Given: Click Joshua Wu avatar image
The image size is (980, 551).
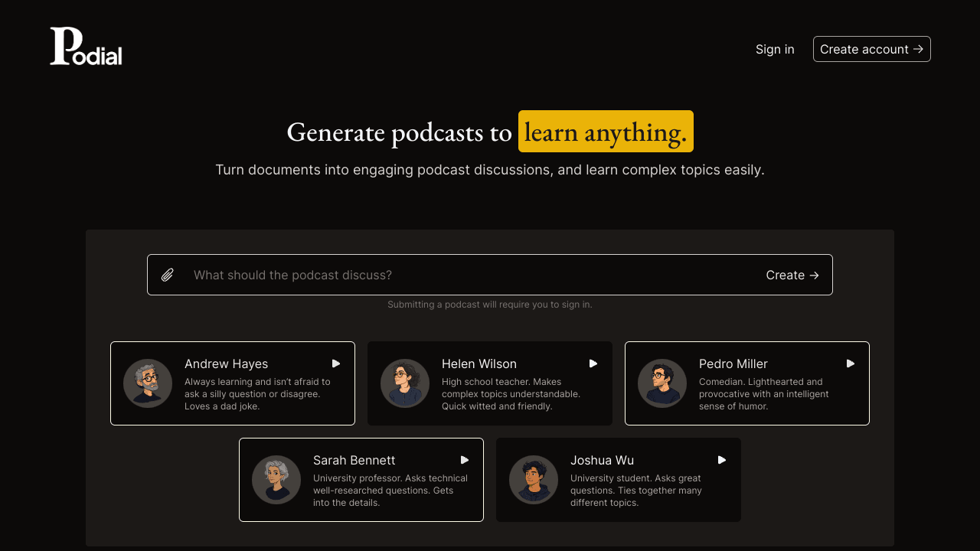Looking at the screenshot, I should pyautogui.click(x=534, y=480).
